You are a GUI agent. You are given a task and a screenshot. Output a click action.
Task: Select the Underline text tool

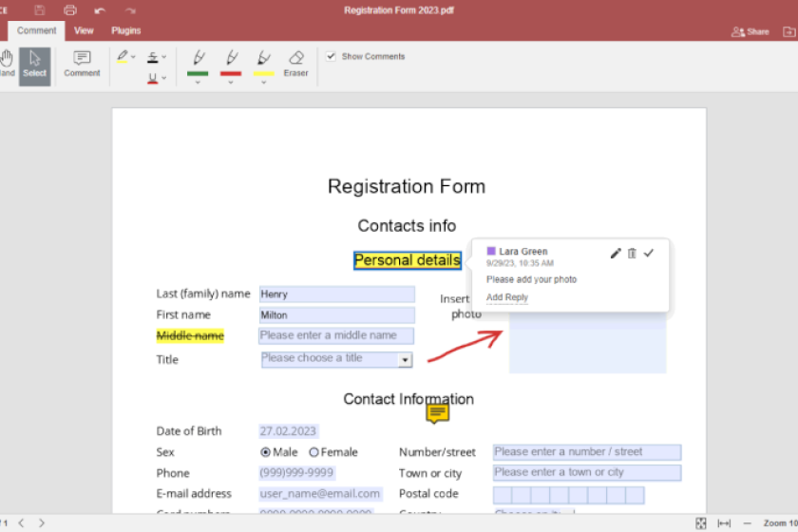(x=152, y=78)
